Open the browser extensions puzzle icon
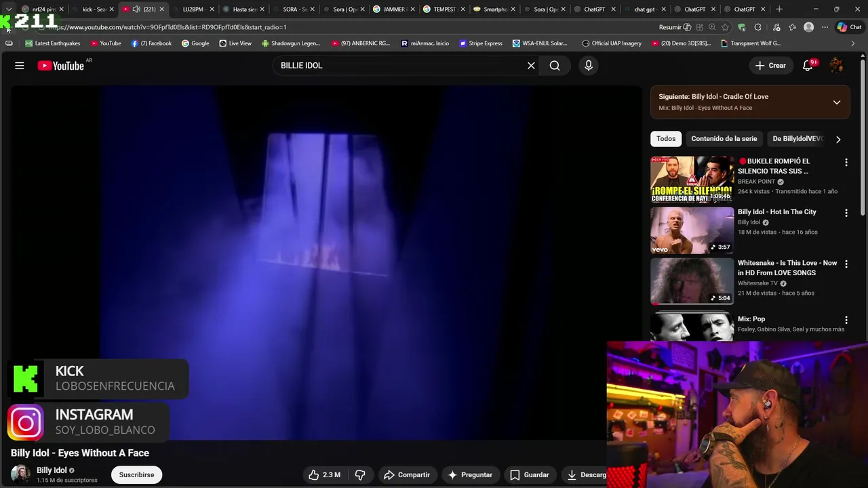The height and width of the screenshot is (488, 868). 757,27
